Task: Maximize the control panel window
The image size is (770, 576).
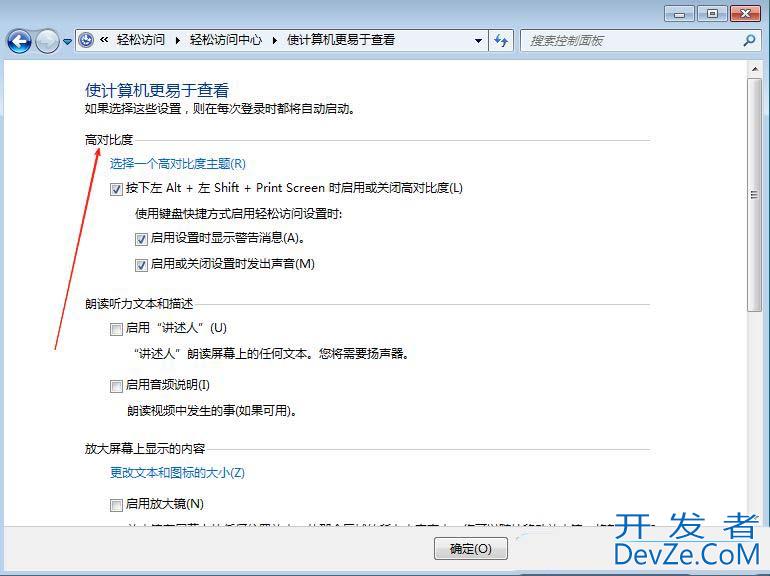Action: 712,14
